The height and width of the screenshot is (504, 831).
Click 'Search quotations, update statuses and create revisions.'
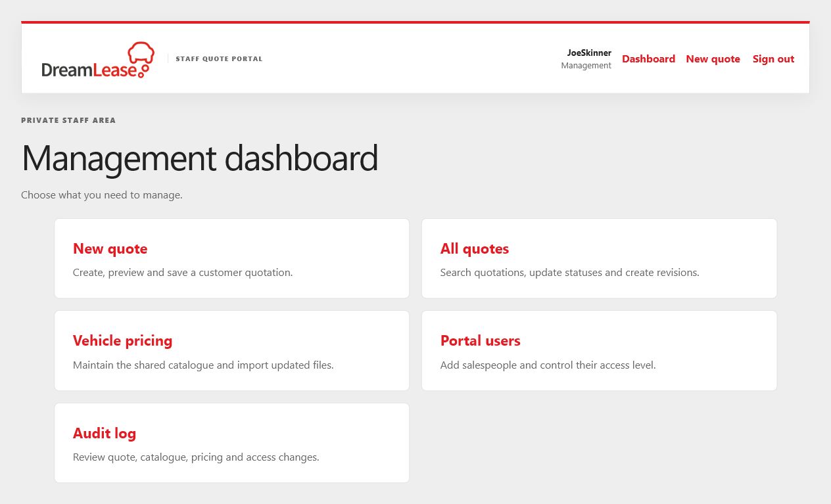click(x=569, y=273)
